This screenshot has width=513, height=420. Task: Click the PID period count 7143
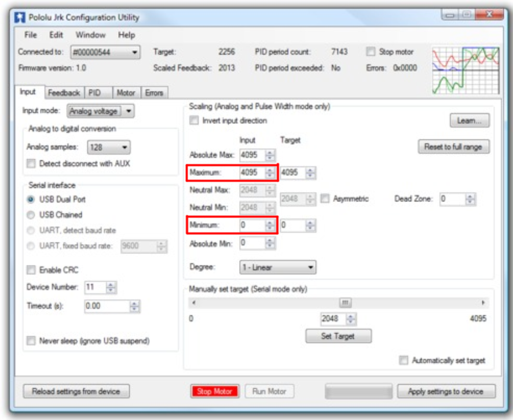click(340, 51)
